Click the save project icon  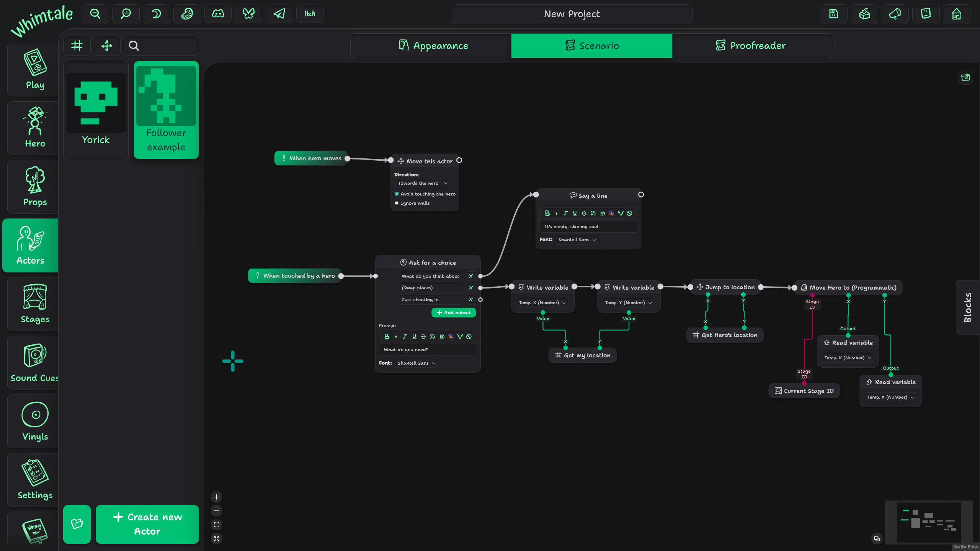[x=833, y=14]
